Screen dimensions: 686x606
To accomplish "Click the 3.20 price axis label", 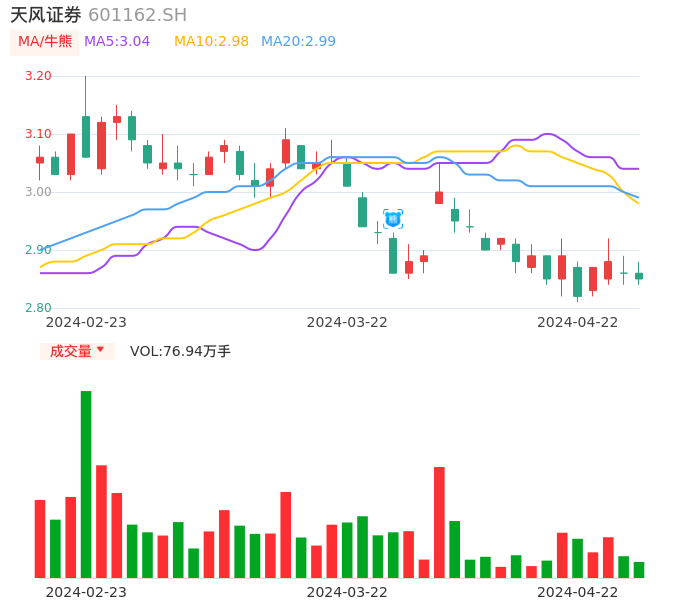I will pyautogui.click(x=38, y=76).
